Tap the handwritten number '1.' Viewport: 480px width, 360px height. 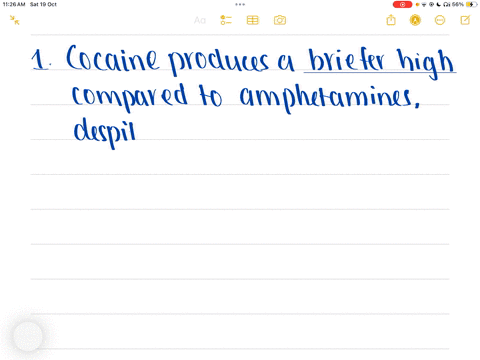(41, 60)
